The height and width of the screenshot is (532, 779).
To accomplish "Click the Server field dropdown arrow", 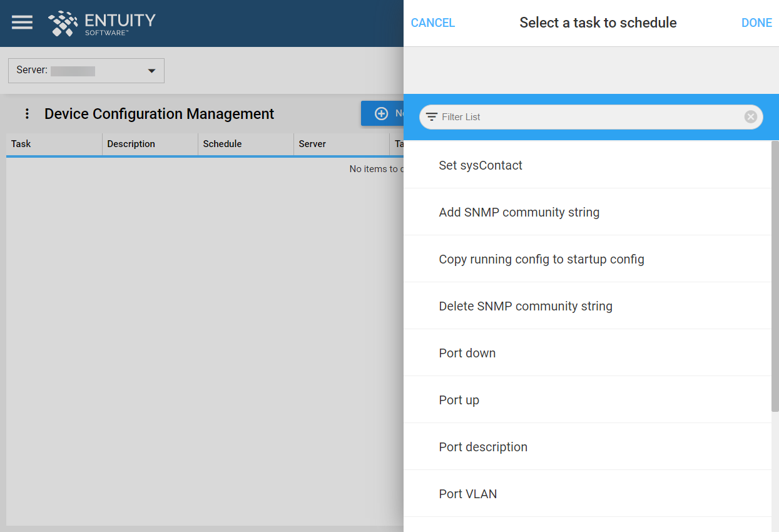I will (152, 71).
